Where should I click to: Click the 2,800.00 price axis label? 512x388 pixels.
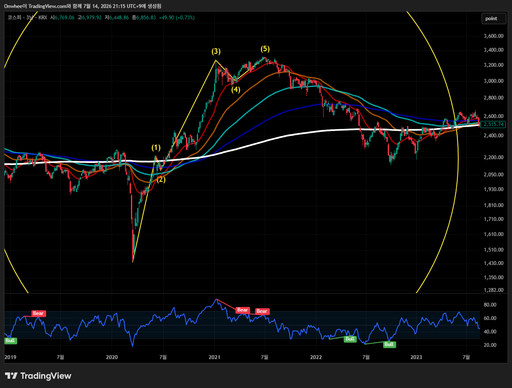(x=494, y=98)
